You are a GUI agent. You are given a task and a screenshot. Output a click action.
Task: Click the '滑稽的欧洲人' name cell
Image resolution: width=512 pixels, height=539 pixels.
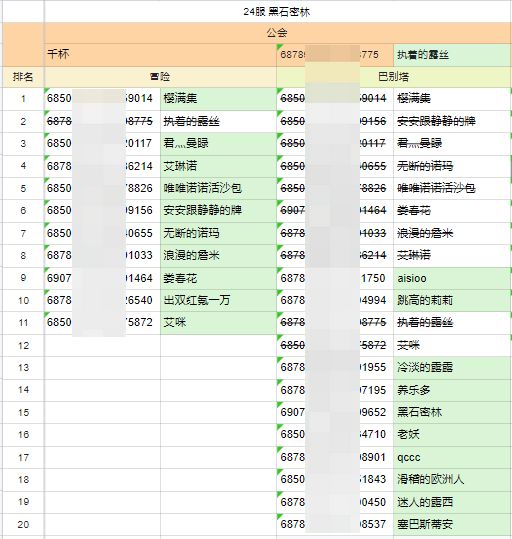point(452,479)
